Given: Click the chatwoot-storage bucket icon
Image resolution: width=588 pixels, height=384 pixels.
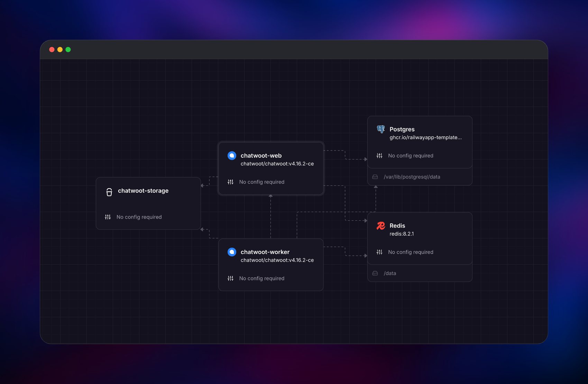Looking at the screenshot, I should [x=109, y=192].
